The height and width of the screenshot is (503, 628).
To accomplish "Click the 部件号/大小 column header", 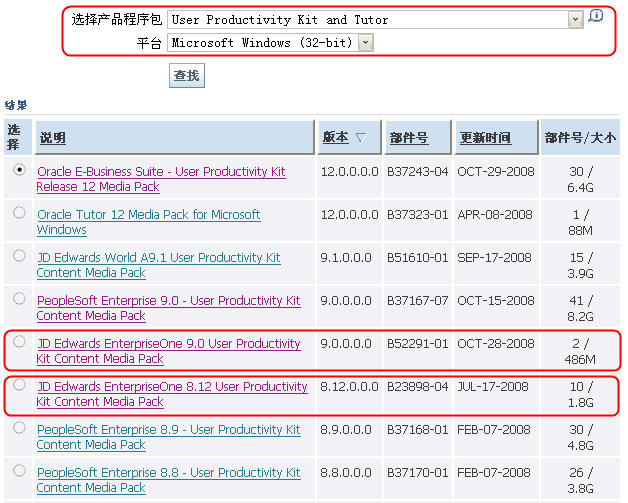I will pyautogui.click(x=580, y=138).
